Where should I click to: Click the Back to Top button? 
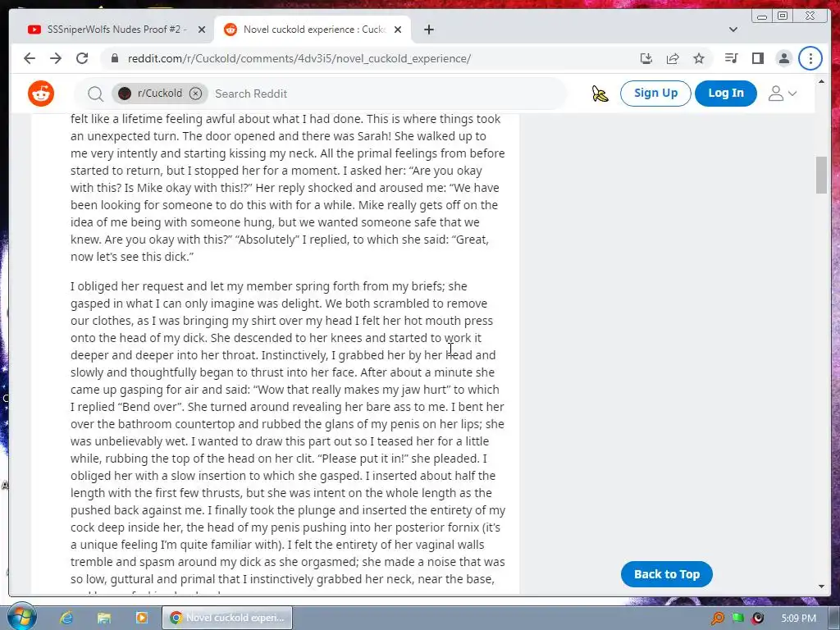coord(667,574)
